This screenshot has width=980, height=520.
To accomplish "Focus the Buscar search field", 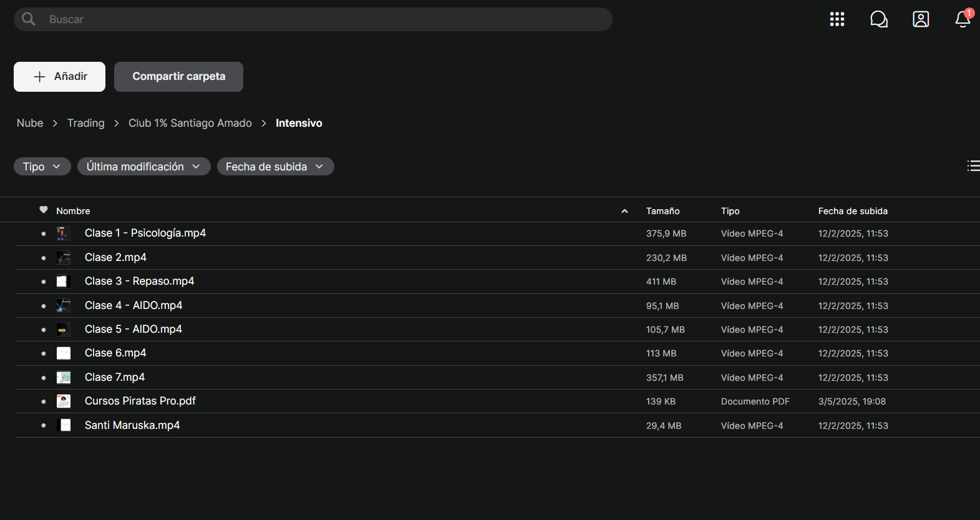I will (x=313, y=19).
